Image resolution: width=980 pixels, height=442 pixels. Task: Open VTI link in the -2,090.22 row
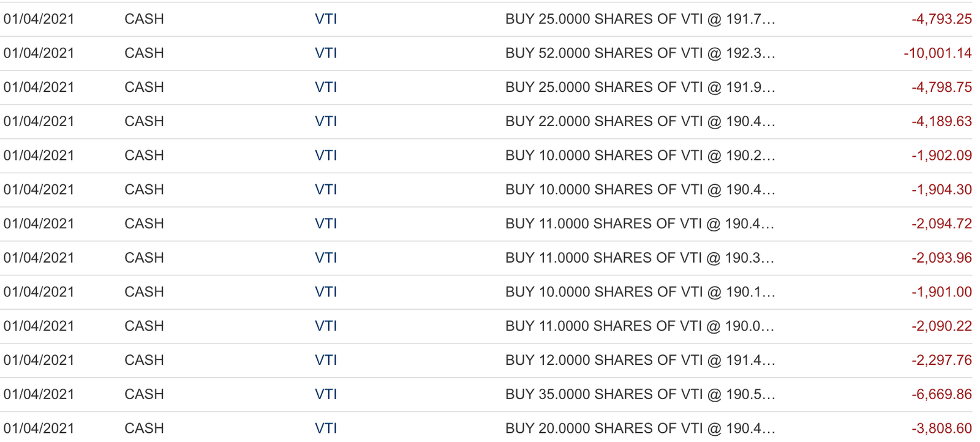tap(326, 326)
